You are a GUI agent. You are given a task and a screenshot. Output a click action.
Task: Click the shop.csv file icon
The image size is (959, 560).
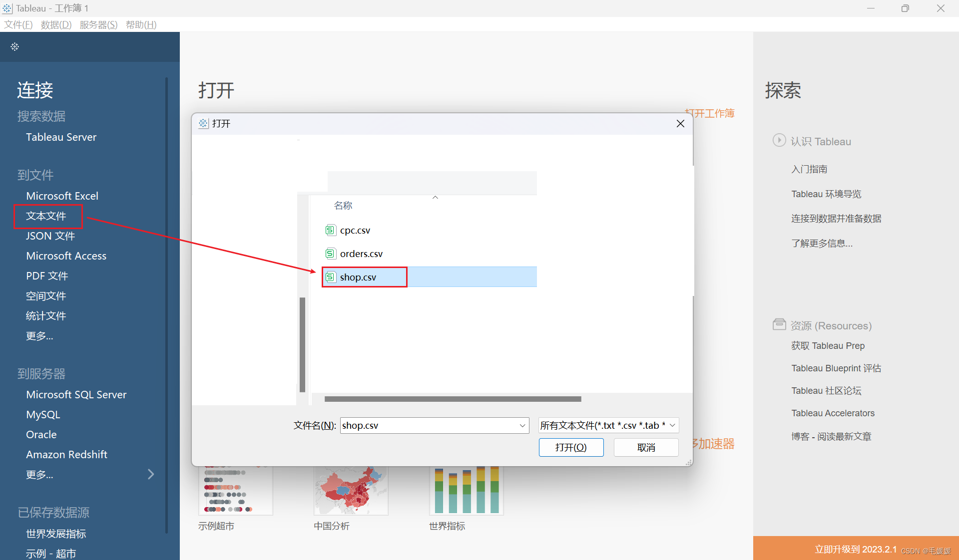click(330, 277)
